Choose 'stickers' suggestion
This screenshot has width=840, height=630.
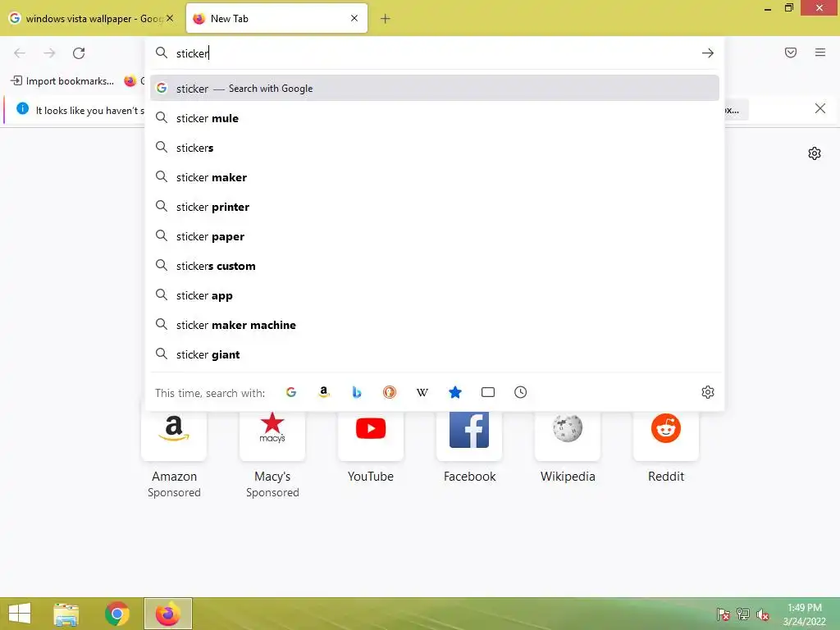(x=435, y=148)
